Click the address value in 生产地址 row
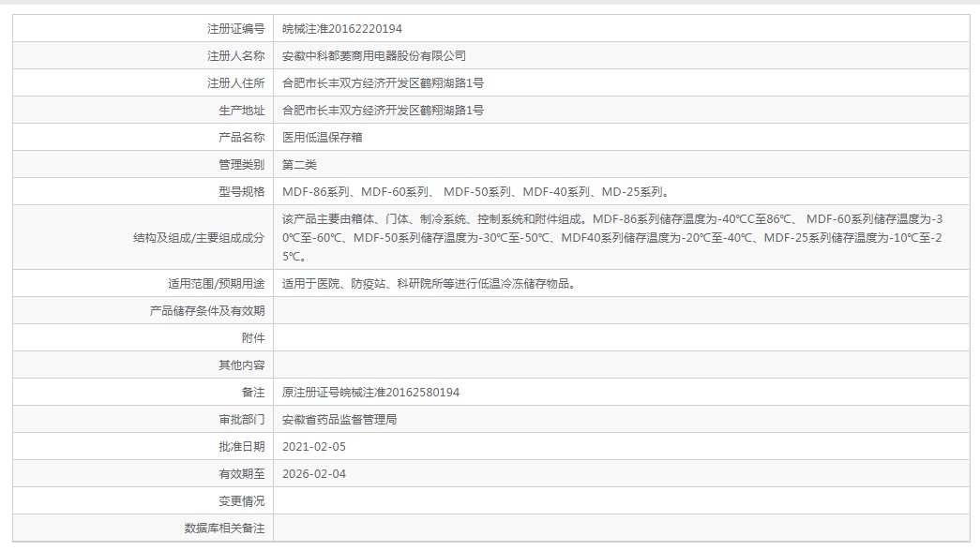 tap(383, 111)
